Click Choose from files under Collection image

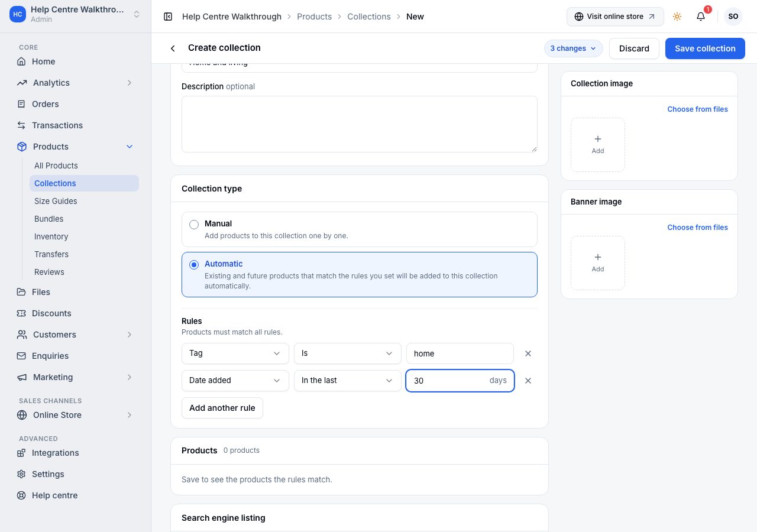coord(697,109)
